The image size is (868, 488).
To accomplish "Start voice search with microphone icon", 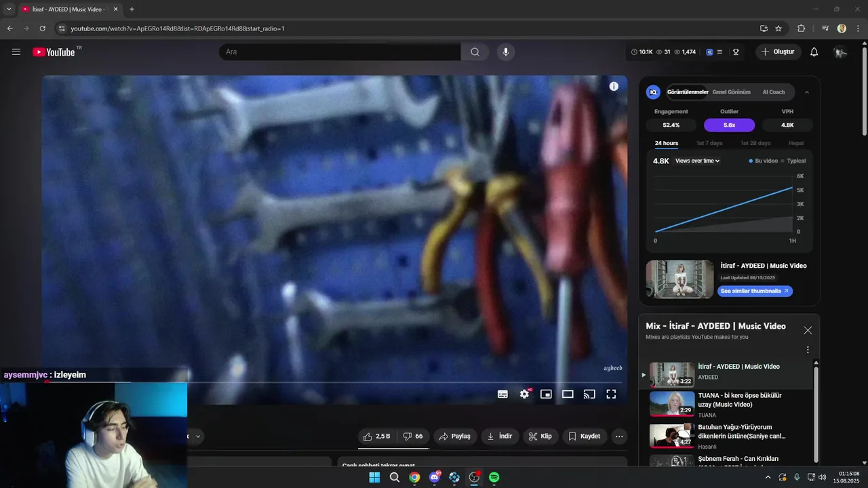I will (505, 52).
